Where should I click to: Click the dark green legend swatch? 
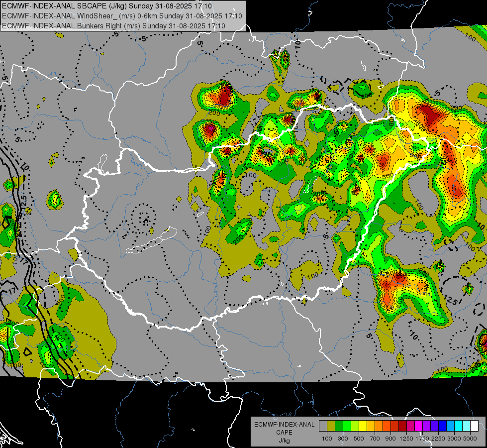[x=339, y=426]
